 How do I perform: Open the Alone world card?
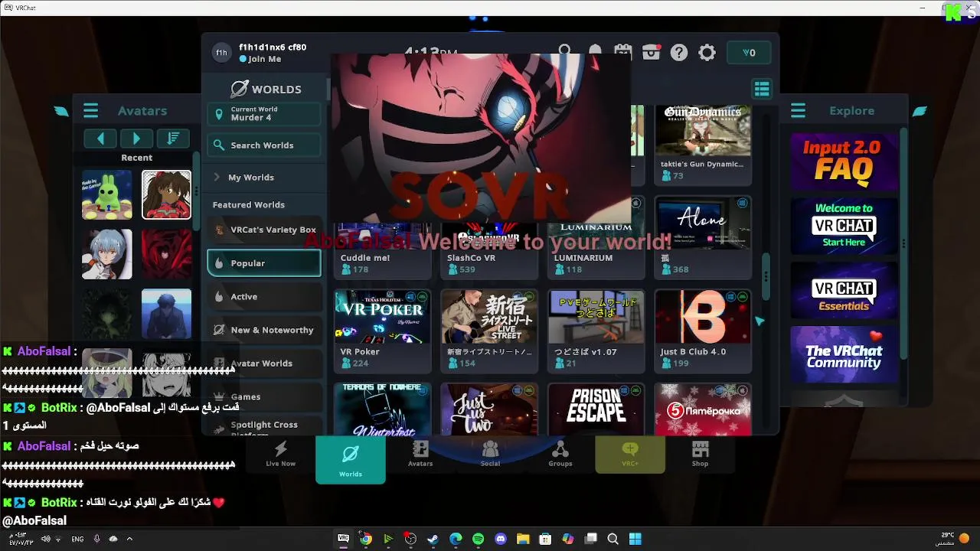pyautogui.click(x=703, y=237)
